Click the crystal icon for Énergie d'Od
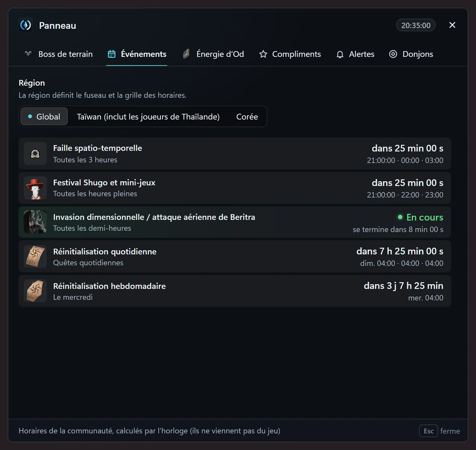Screen dimensions: 476x450 186,54
